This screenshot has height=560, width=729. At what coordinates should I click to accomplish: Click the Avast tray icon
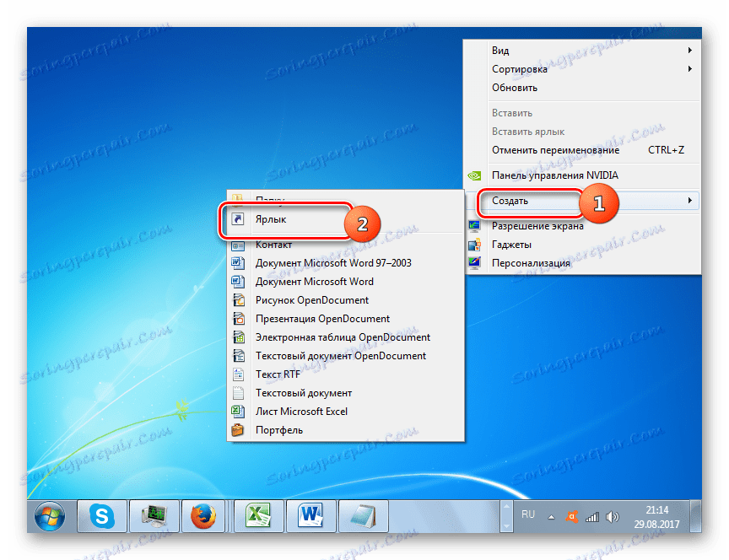(572, 516)
